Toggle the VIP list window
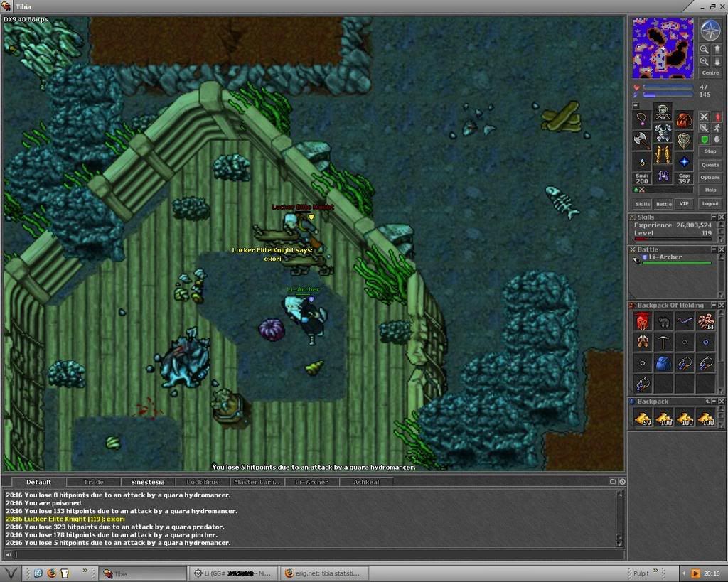728x582 pixels. (x=684, y=204)
